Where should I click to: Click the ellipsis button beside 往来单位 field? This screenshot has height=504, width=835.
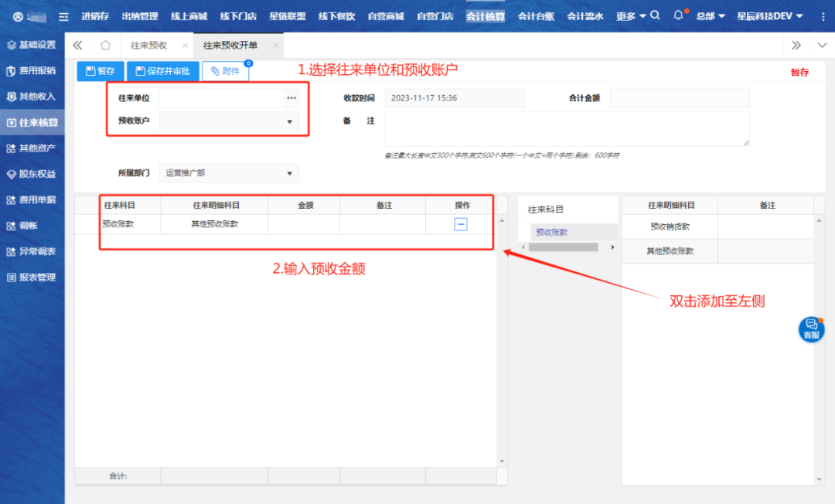pos(291,98)
